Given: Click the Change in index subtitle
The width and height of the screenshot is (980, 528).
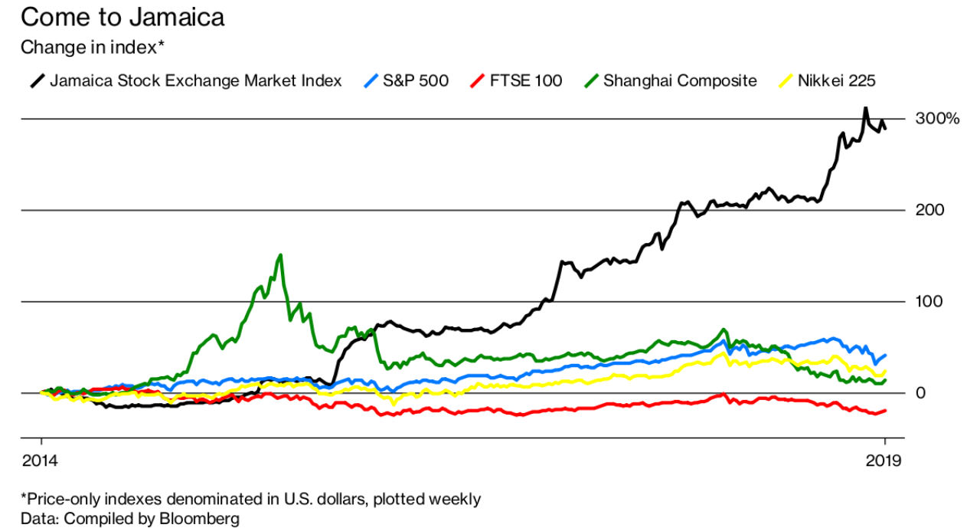Looking at the screenshot, I should pos(93,48).
